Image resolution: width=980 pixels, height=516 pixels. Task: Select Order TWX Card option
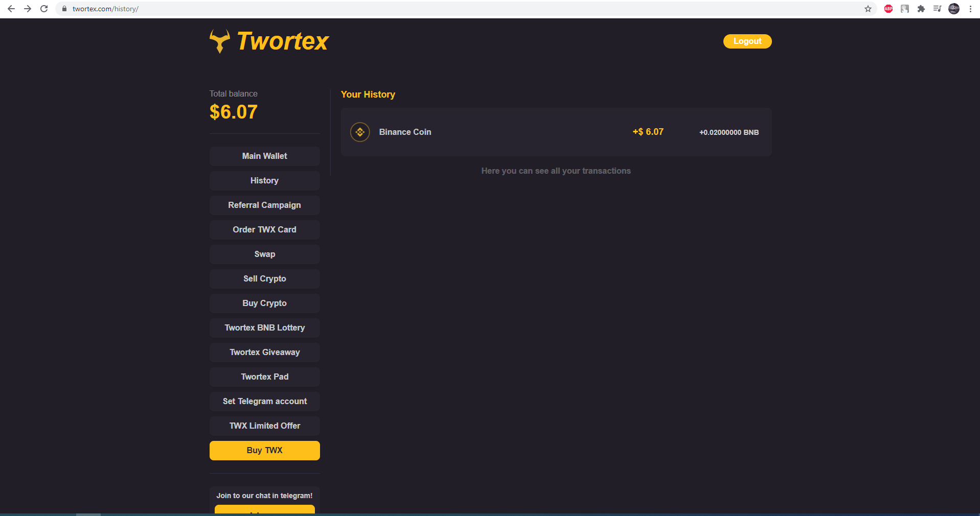(x=265, y=230)
